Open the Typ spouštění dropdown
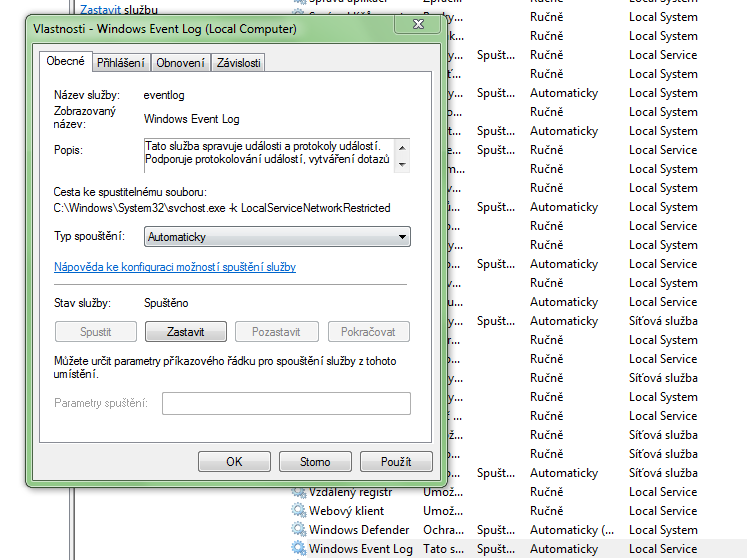This screenshot has width=755, height=560. pyautogui.click(x=277, y=237)
